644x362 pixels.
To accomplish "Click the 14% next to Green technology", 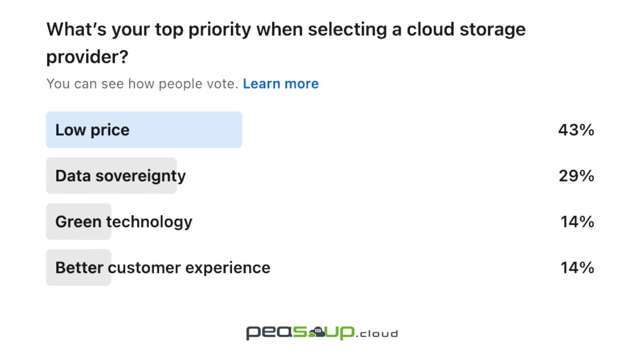I will (x=577, y=222).
